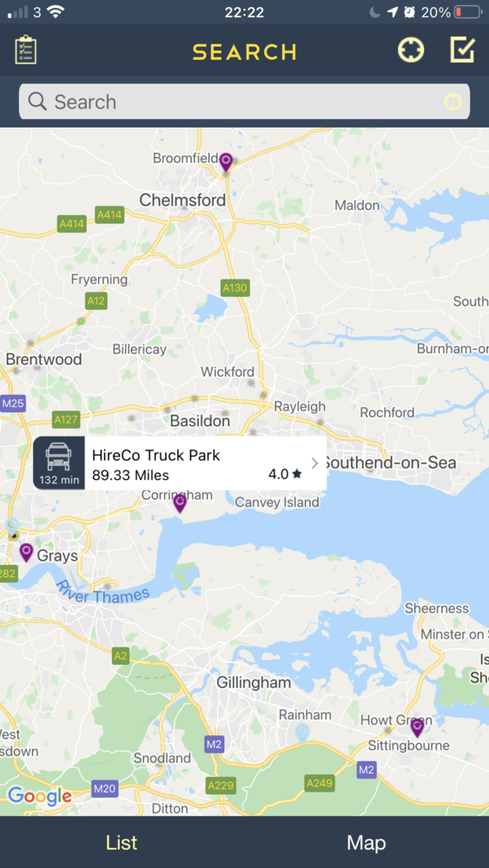
Task: Tap the checkbox icon in top right
Action: pyautogui.click(x=462, y=49)
